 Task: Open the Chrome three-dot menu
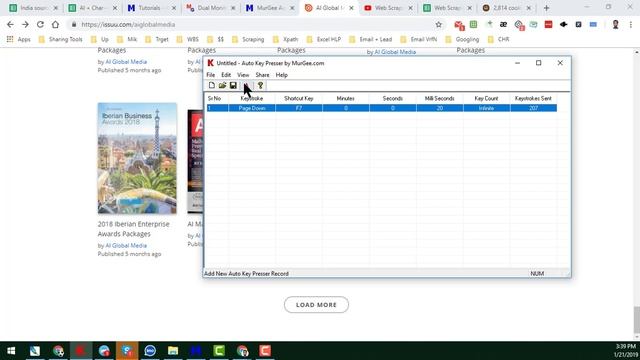[631, 24]
